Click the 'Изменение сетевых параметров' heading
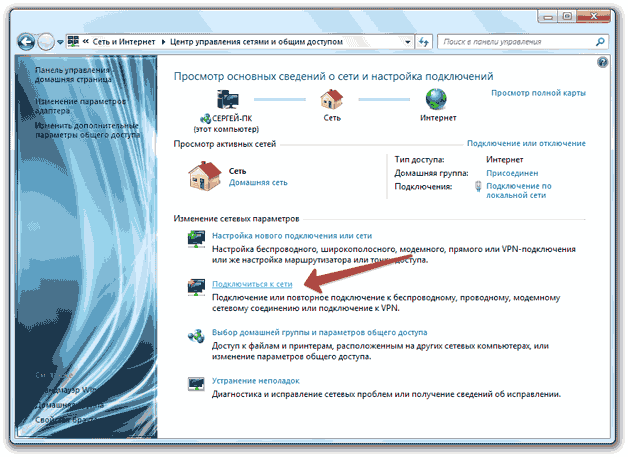Screen dimensions: 628x457 click(x=236, y=219)
